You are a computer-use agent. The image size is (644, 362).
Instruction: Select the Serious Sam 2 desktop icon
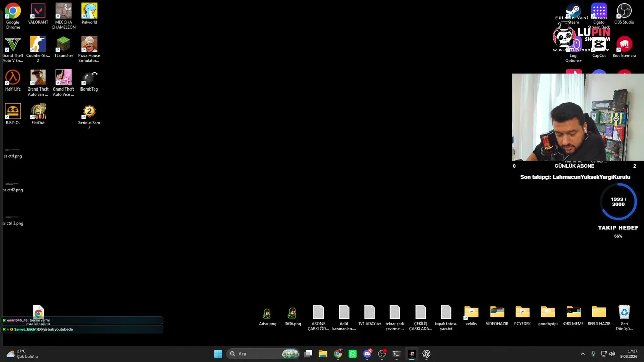coord(89,117)
